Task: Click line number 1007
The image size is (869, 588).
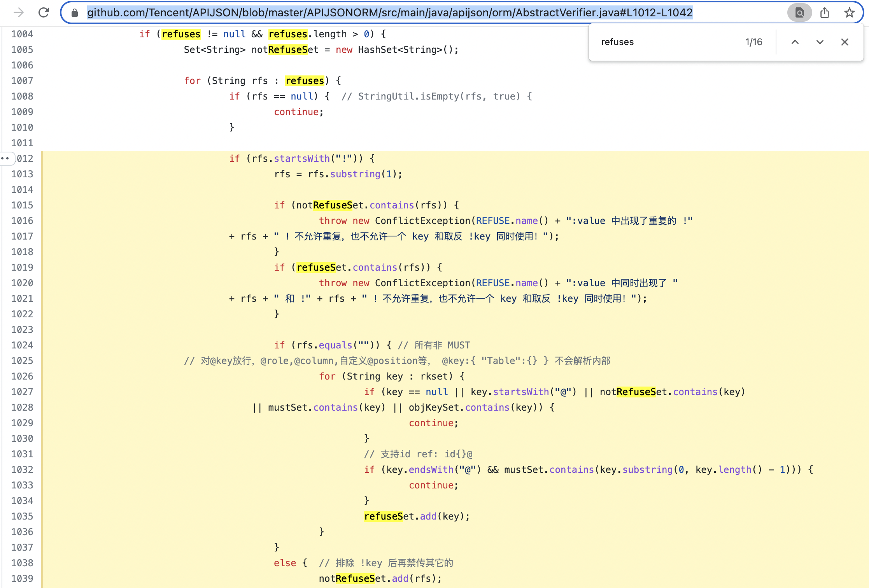Action: (x=22, y=81)
